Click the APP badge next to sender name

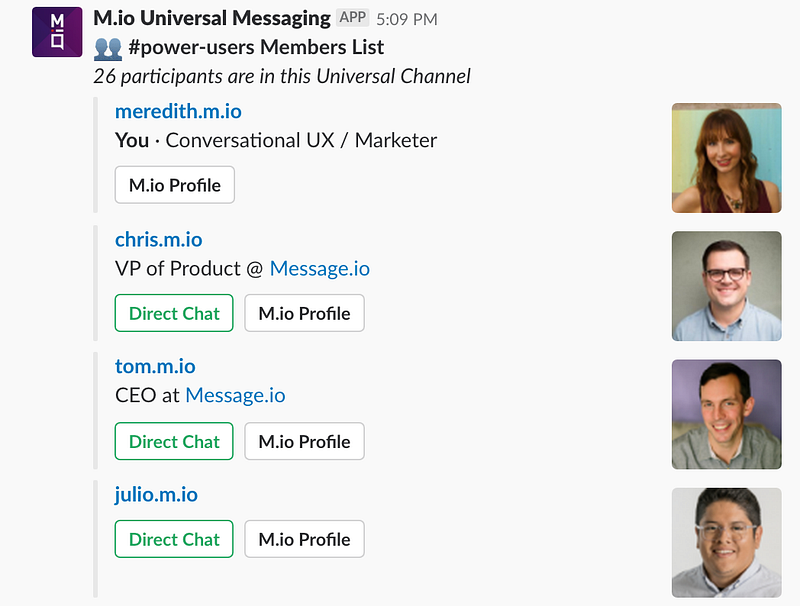352,18
